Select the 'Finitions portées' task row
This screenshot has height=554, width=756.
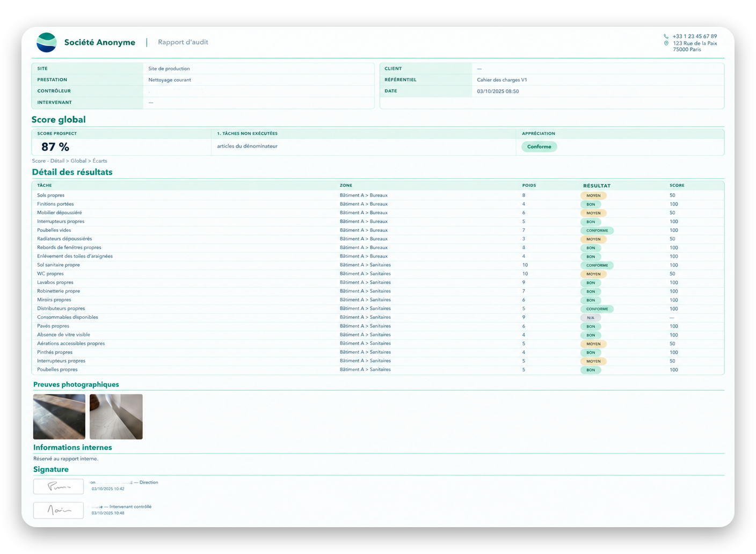[378, 204]
